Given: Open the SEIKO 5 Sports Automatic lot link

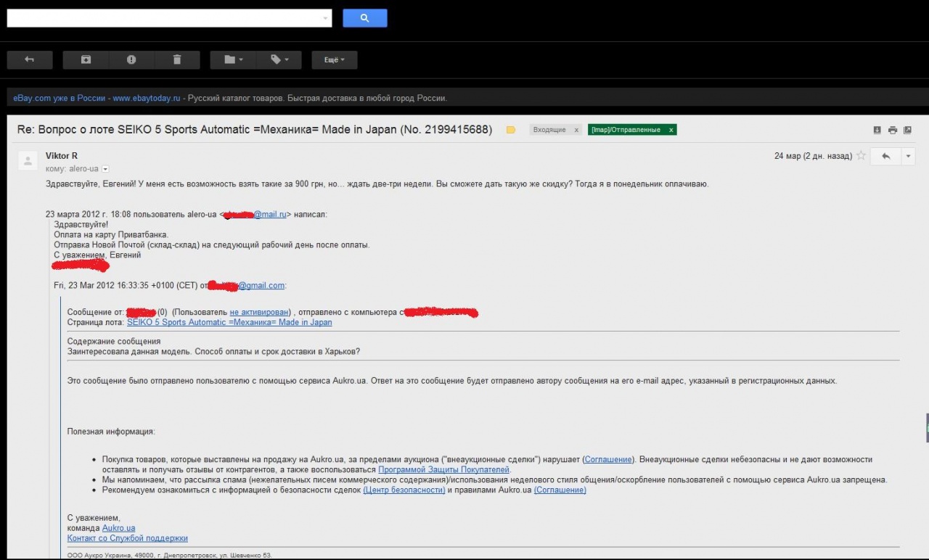Looking at the screenshot, I should tap(229, 322).
